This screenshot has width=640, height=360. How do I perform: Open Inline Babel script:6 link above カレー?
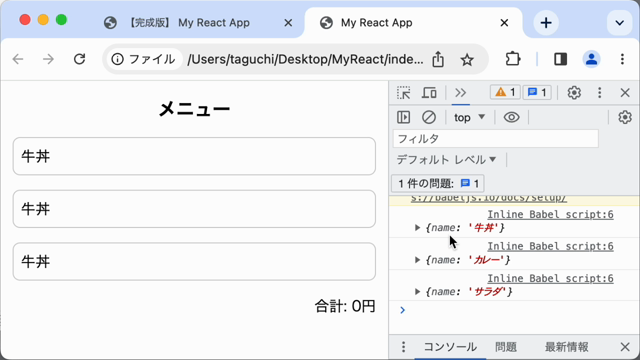click(x=550, y=247)
